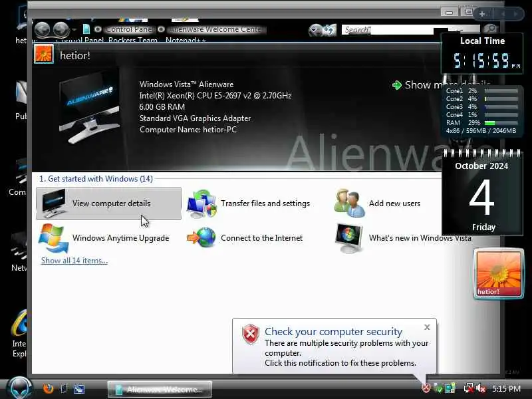
Task: Open recent pages dropdown arrow
Action: tap(74, 30)
